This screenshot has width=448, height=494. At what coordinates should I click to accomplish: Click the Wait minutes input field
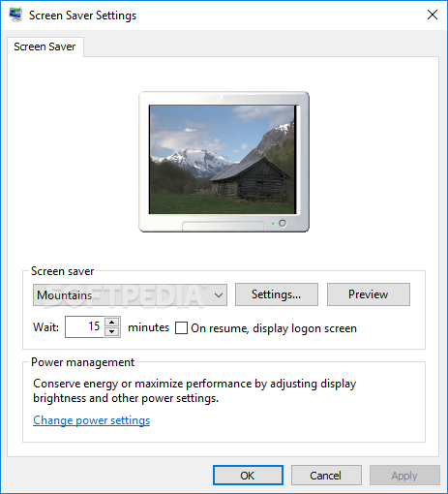point(84,326)
